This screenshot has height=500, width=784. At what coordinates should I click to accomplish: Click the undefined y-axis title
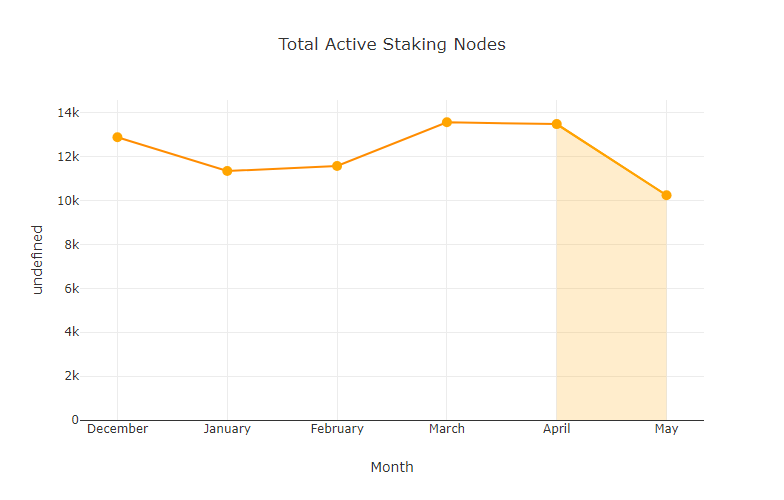pos(38,259)
